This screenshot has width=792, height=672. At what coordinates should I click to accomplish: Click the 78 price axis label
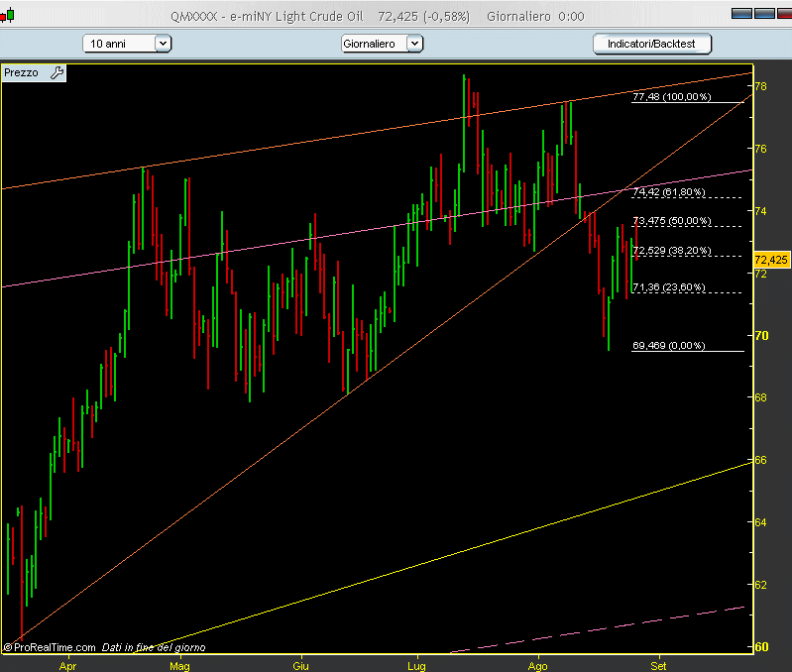pos(760,86)
